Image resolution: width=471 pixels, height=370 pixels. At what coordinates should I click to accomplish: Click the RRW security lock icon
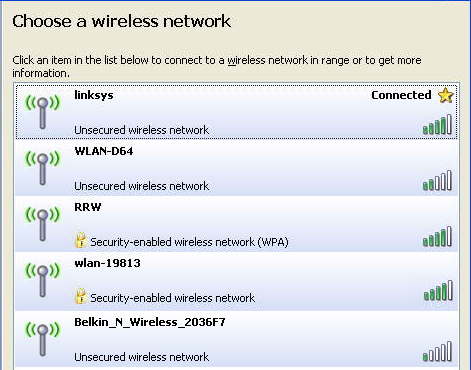point(80,240)
